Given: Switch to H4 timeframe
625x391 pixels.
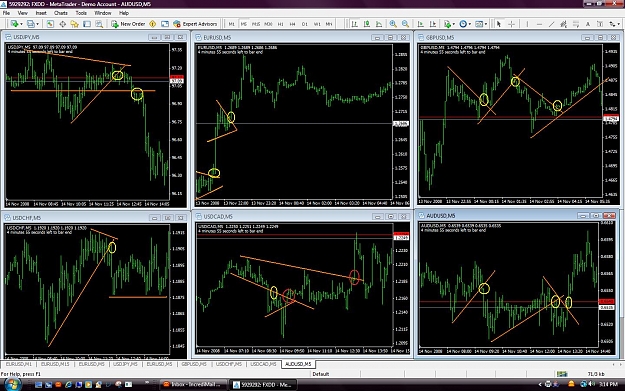Looking at the screenshot, I should click(293, 24).
